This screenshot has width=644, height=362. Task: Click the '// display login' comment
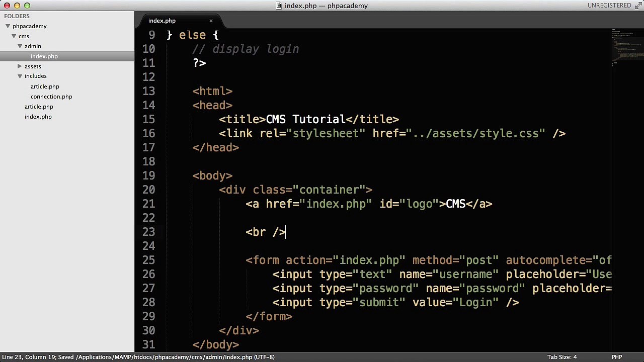click(246, 49)
